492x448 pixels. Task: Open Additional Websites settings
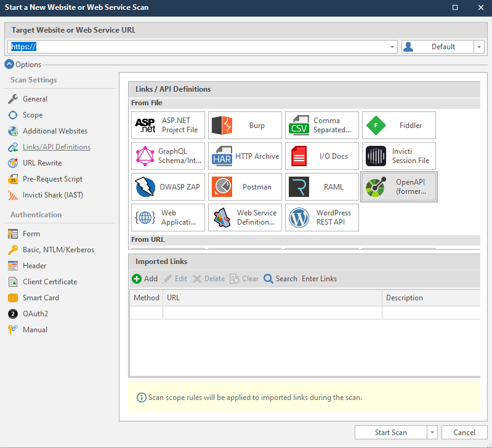tap(55, 130)
